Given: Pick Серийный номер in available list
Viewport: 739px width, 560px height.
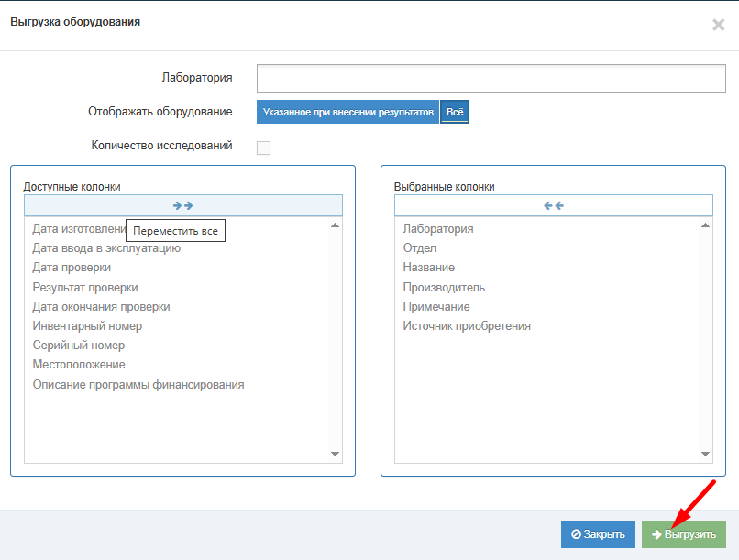Looking at the screenshot, I should pyautogui.click(x=79, y=346).
